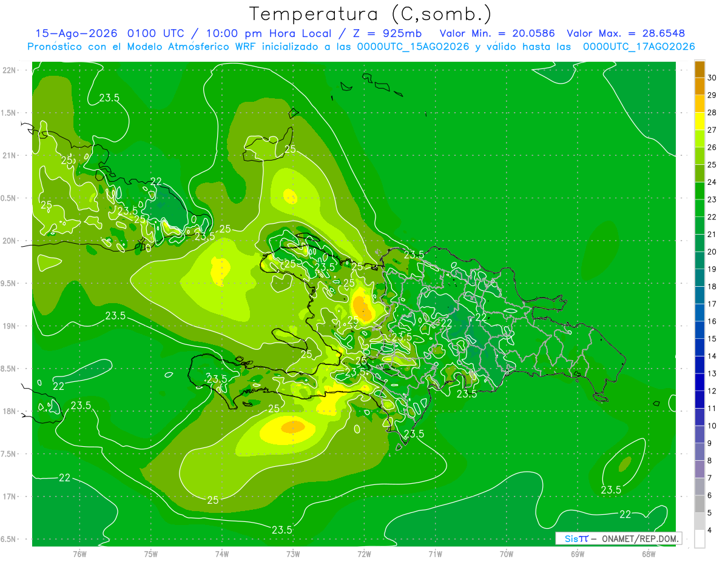
Task: Click the 'Temperatura (C,somb.)' map title
Action: 370,14
